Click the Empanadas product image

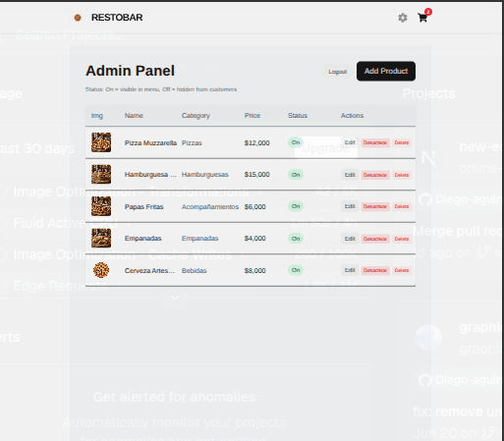(101, 238)
